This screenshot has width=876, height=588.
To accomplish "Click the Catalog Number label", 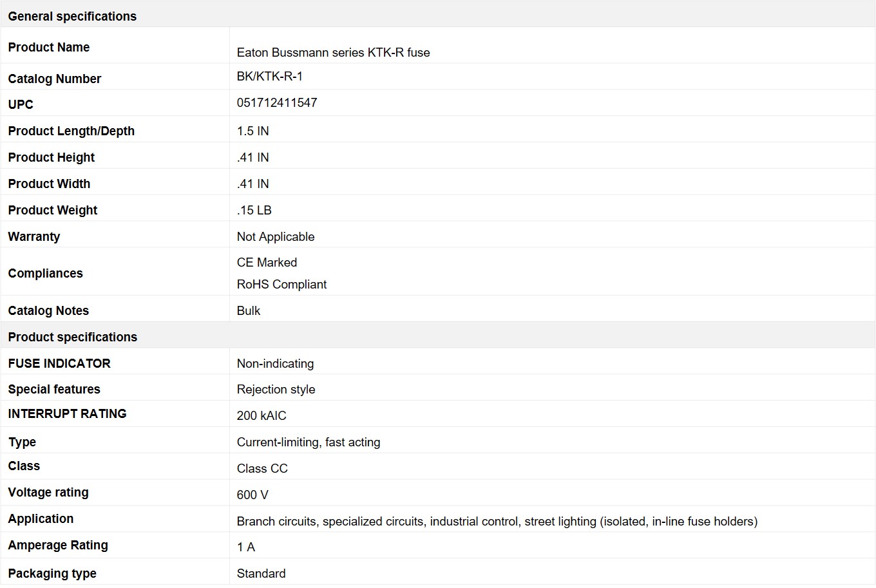I will pyautogui.click(x=55, y=79).
